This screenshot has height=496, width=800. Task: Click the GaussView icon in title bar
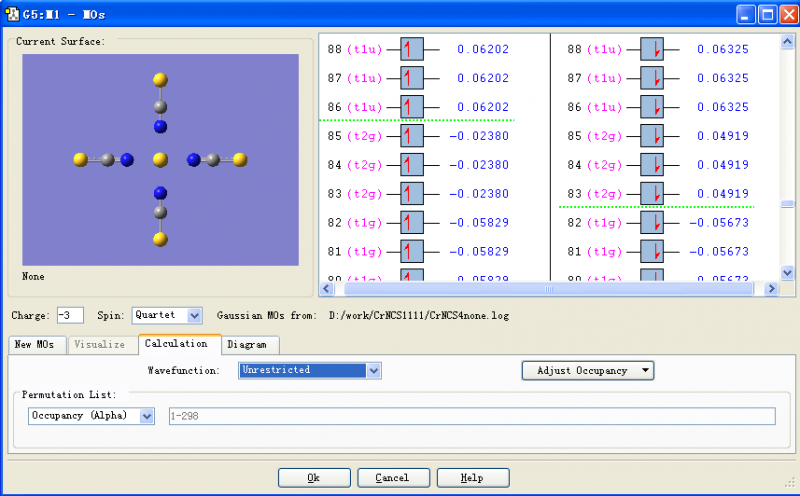point(11,14)
